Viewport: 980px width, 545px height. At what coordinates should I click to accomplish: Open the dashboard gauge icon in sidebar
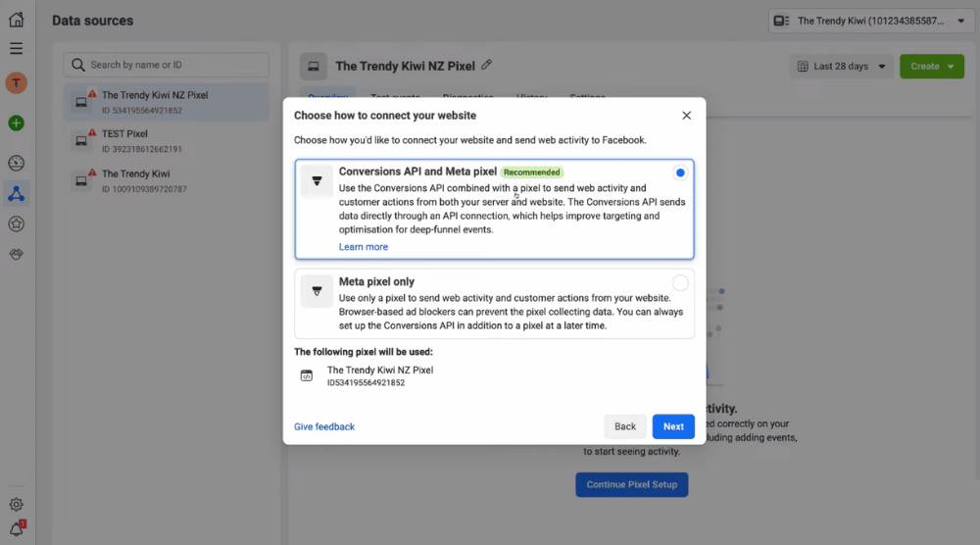point(17,163)
